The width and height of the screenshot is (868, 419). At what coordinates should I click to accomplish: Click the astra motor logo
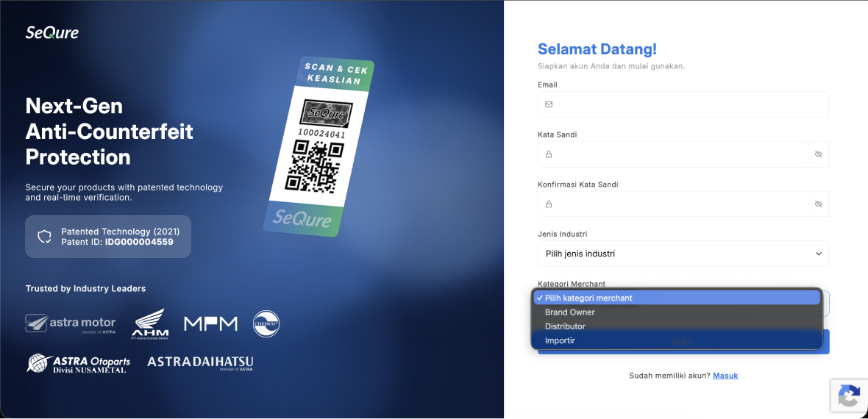[x=71, y=323]
